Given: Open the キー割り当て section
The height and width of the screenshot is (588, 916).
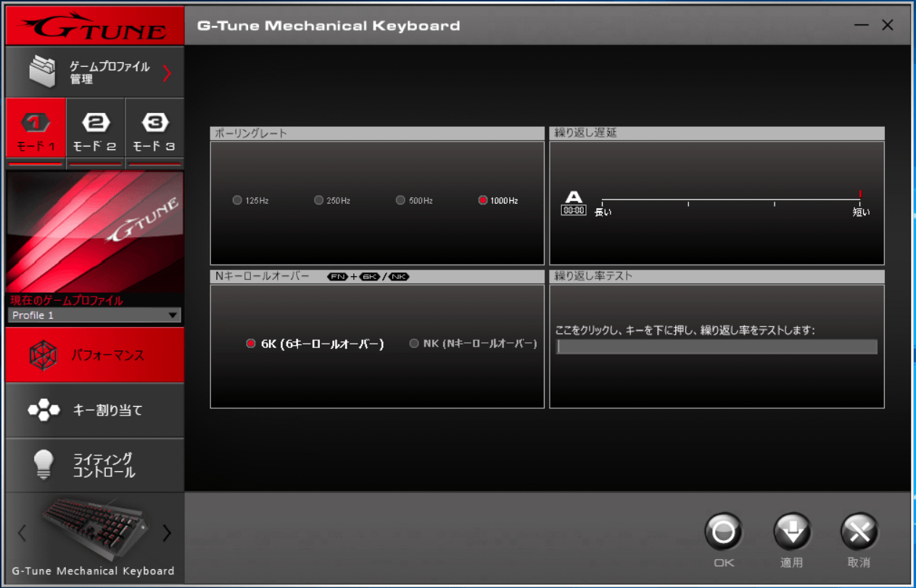Looking at the screenshot, I should pos(95,410).
